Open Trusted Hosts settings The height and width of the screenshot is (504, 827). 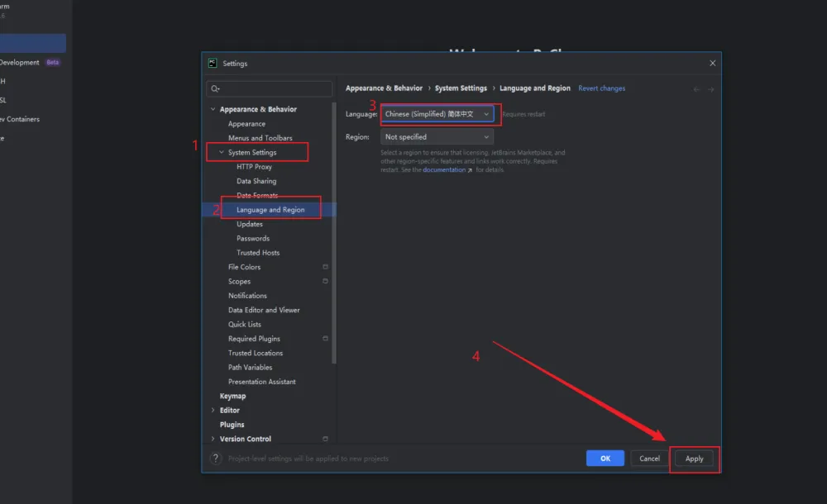258,253
